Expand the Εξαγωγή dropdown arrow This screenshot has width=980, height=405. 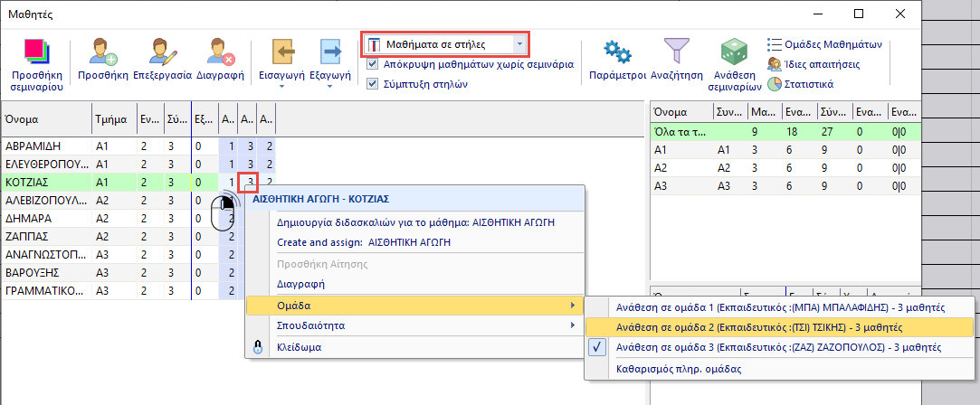pos(329,88)
